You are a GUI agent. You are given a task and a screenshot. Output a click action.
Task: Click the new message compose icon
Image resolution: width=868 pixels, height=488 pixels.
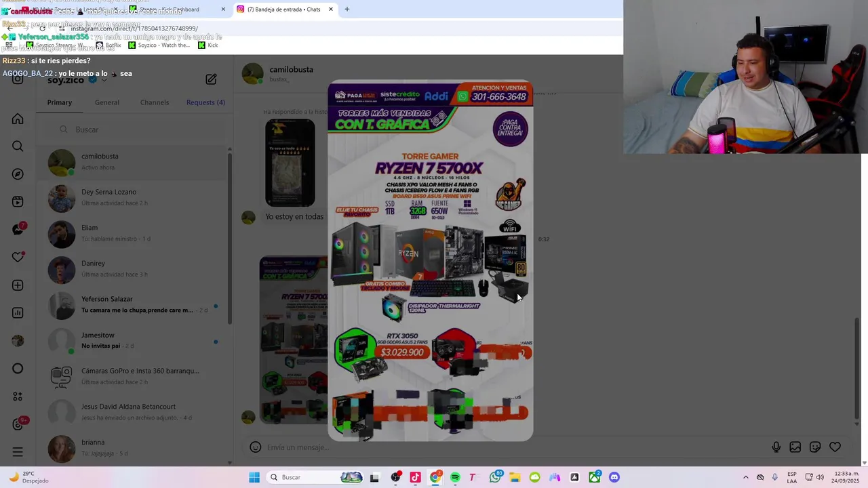(x=211, y=79)
